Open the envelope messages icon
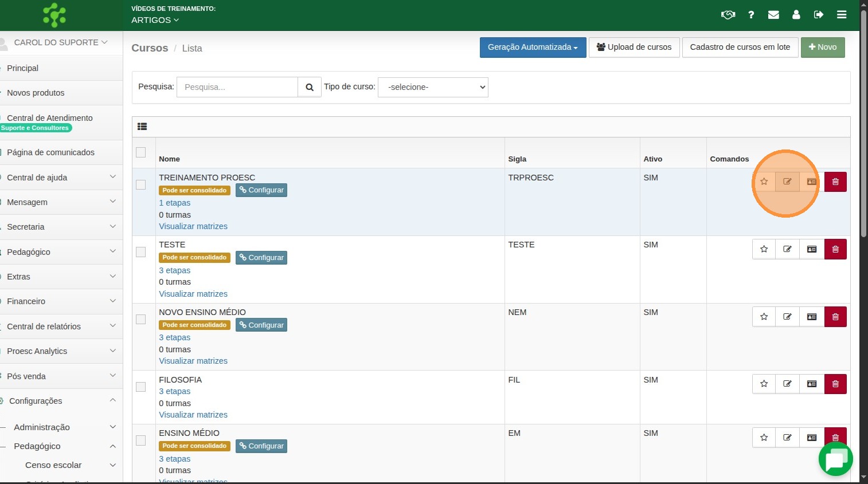This screenshot has width=868, height=484. pos(773,15)
